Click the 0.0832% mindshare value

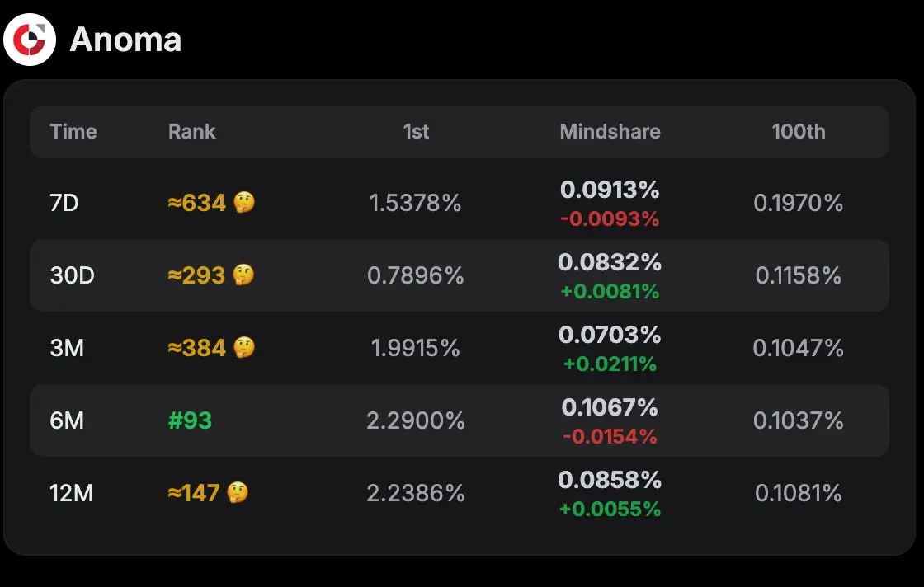(x=610, y=262)
